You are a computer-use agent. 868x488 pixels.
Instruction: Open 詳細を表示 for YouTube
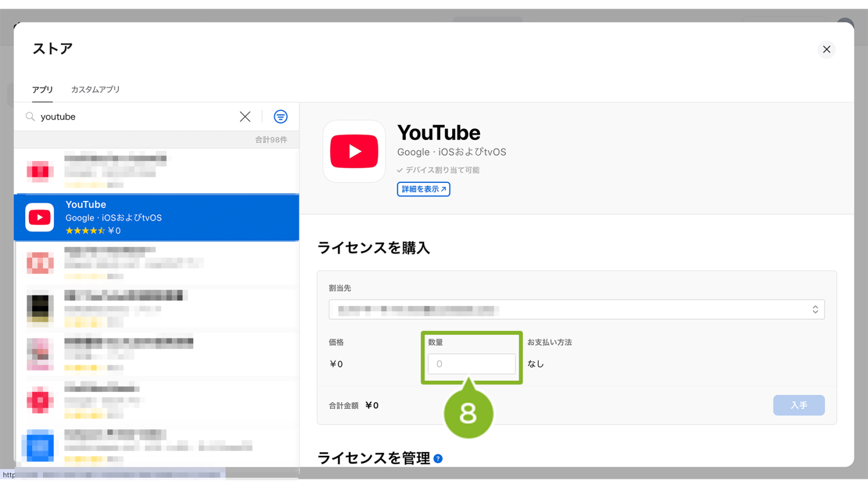tap(423, 189)
